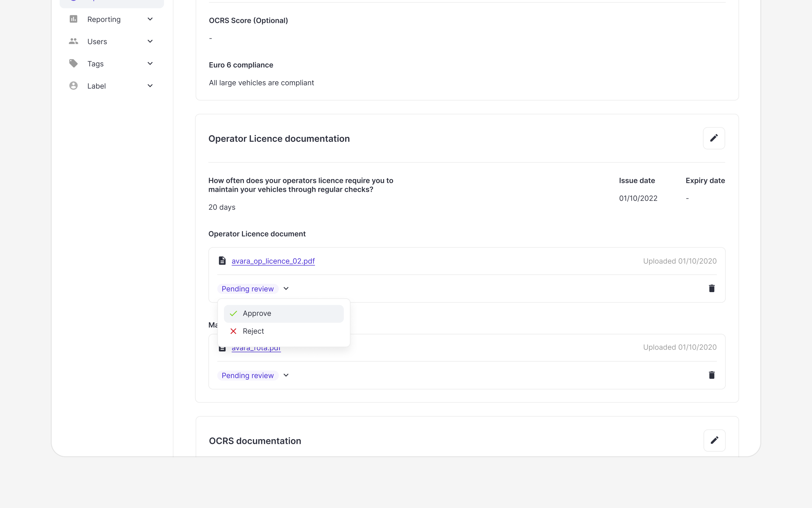The image size is (812, 508).
Task: Open the avara_rota.pdf link
Action: click(x=256, y=348)
